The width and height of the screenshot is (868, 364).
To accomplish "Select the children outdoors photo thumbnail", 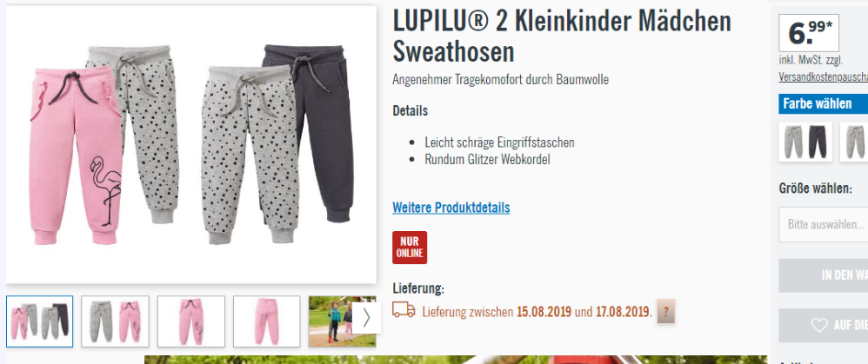I will [x=332, y=321].
